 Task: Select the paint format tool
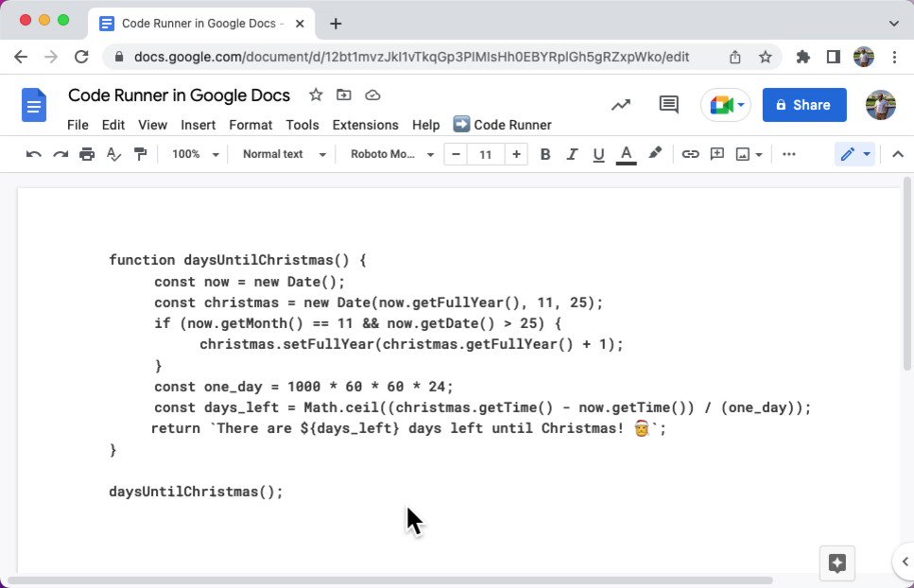(x=140, y=153)
